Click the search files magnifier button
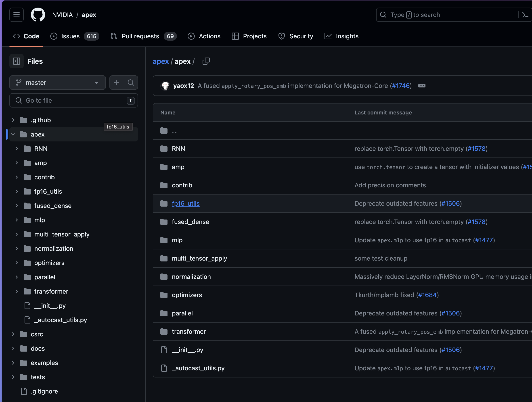532x402 pixels. point(131,82)
